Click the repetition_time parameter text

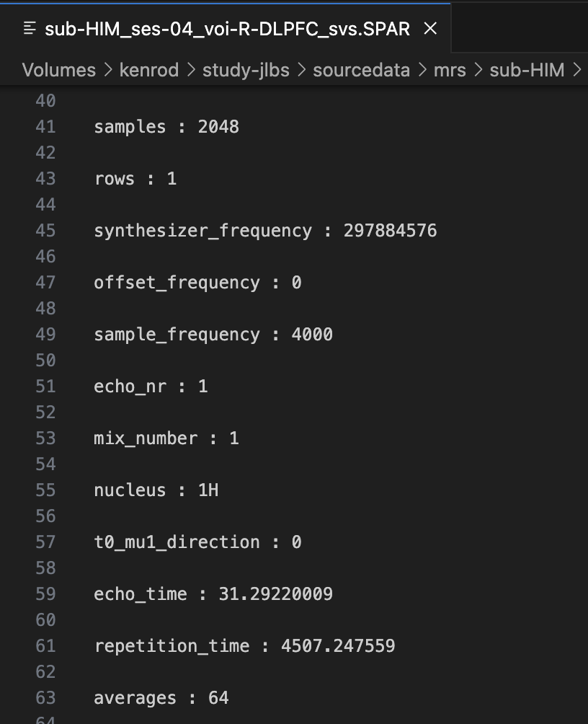point(171,646)
